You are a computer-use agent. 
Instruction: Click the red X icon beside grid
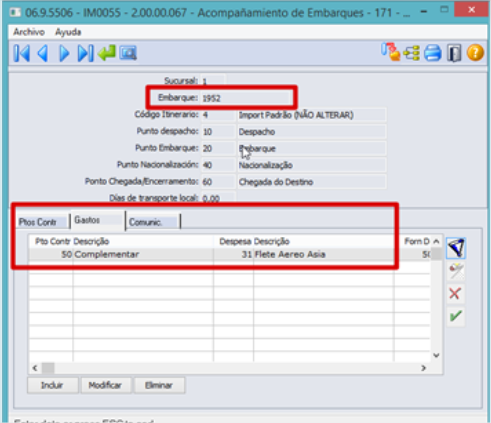pos(455,293)
